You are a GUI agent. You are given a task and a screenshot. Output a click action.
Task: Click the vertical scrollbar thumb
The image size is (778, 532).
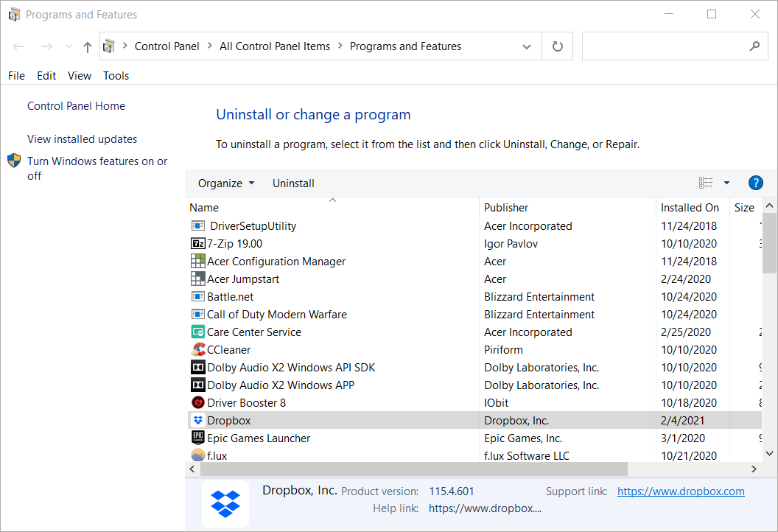[x=770, y=243]
